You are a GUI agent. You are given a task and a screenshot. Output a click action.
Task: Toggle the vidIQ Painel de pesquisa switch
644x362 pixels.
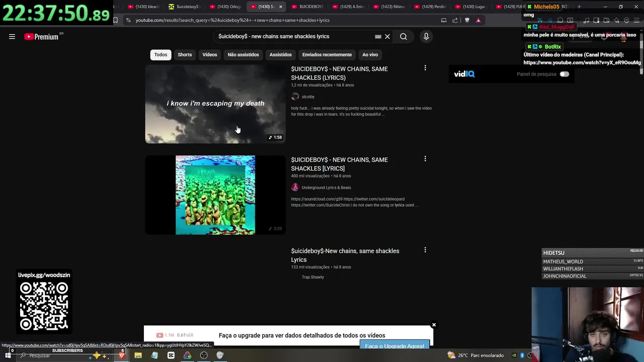pyautogui.click(x=565, y=74)
